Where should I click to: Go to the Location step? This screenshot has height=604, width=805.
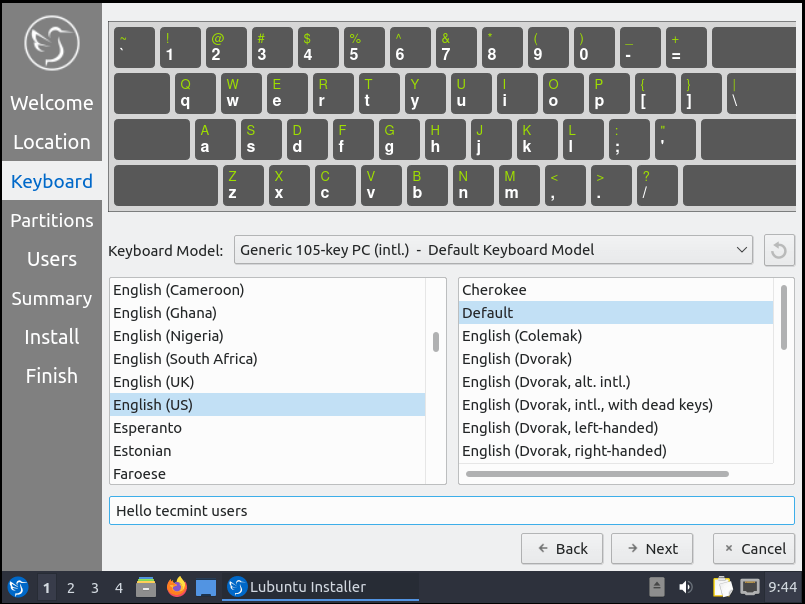(x=52, y=142)
